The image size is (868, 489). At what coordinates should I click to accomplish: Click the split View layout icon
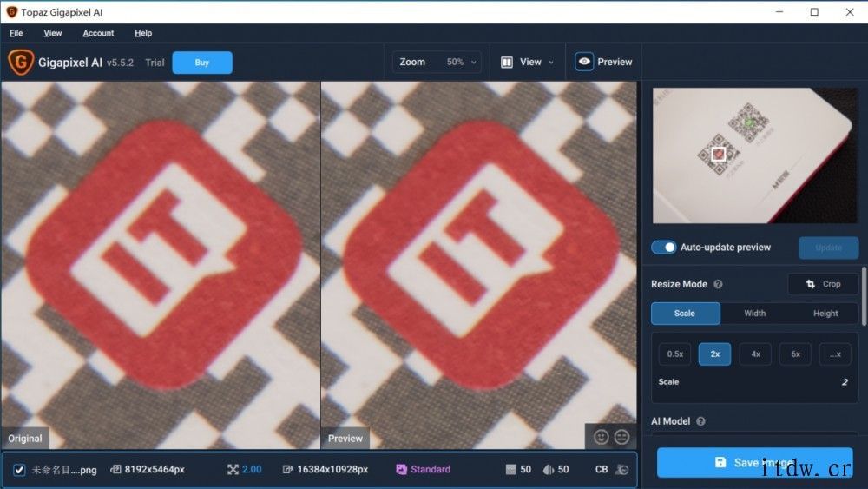(507, 62)
